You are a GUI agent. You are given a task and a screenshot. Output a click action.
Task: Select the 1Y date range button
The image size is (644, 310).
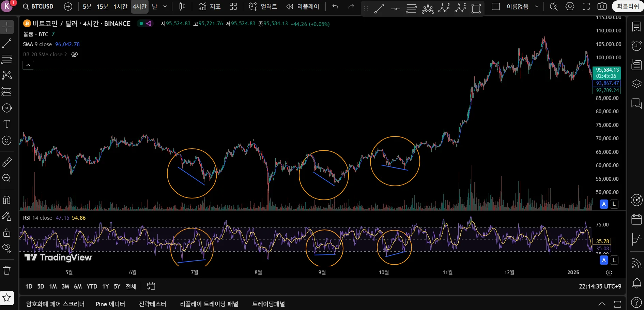pos(106,286)
